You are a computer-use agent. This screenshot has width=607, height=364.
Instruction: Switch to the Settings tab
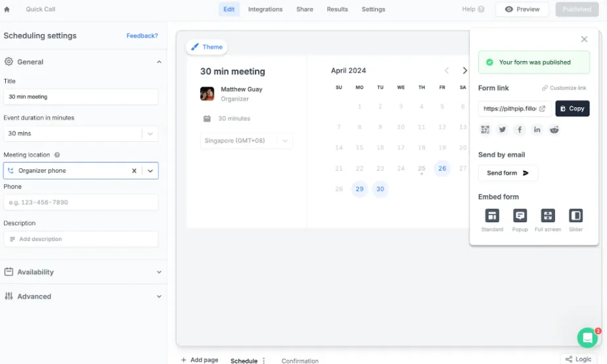[x=373, y=9]
